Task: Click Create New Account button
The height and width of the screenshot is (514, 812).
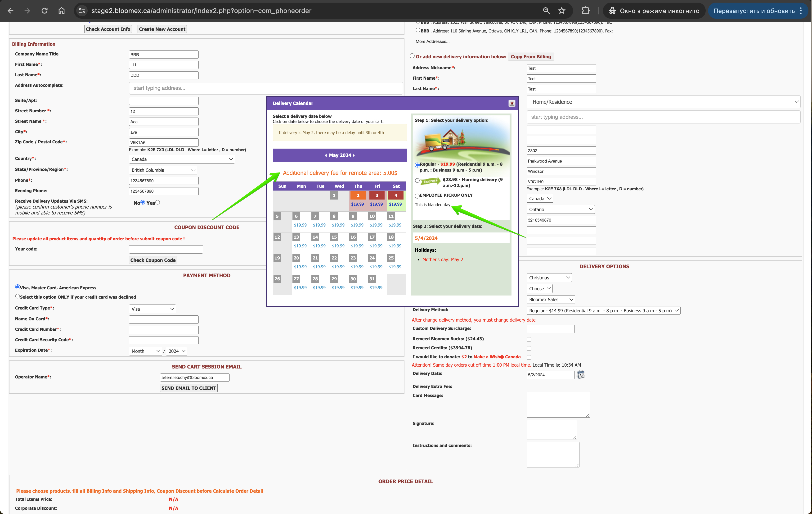Action: coord(162,29)
